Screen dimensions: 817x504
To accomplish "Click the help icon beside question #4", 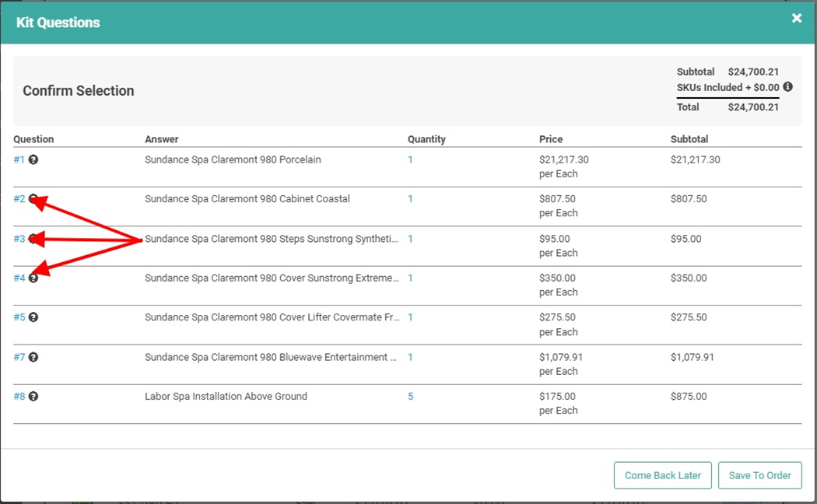I will 33,278.
